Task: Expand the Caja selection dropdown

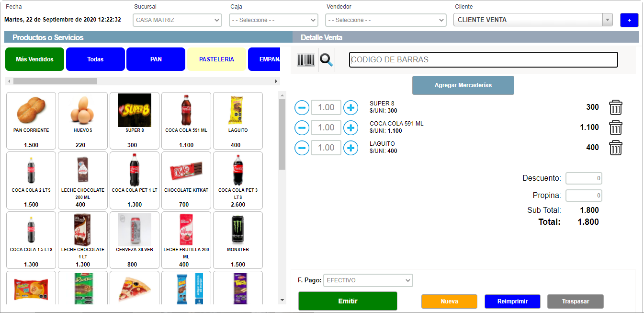Action: coord(273,20)
